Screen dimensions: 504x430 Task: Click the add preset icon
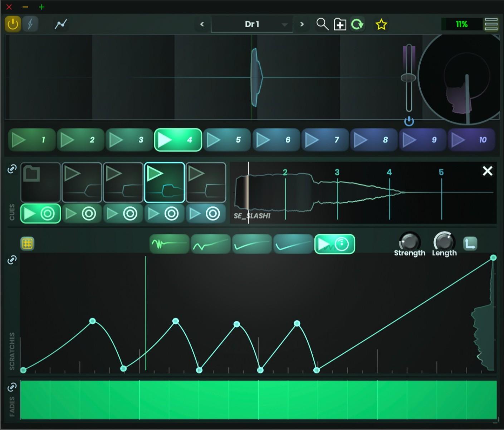(x=339, y=24)
